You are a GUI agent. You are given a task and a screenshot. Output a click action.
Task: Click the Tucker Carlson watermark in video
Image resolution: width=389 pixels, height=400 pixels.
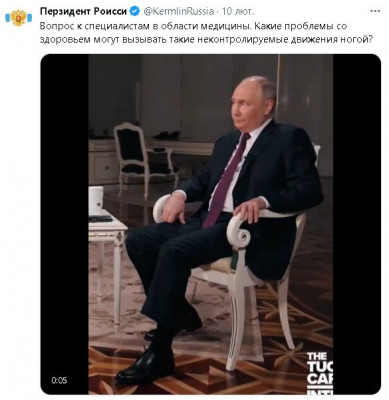(319, 373)
